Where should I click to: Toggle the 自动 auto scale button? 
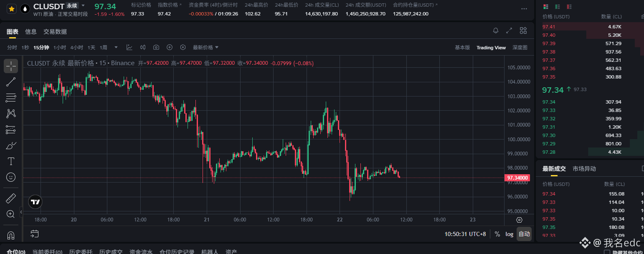(524, 234)
